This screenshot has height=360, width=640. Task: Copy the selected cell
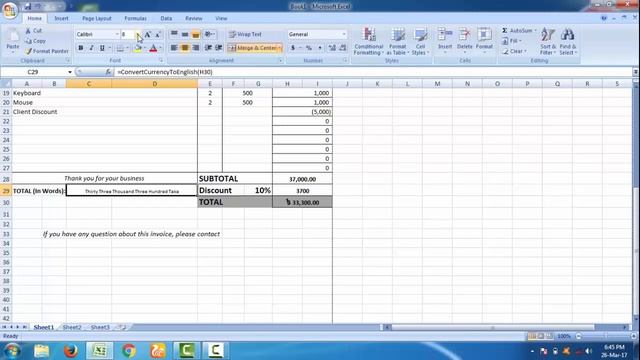pos(35,41)
